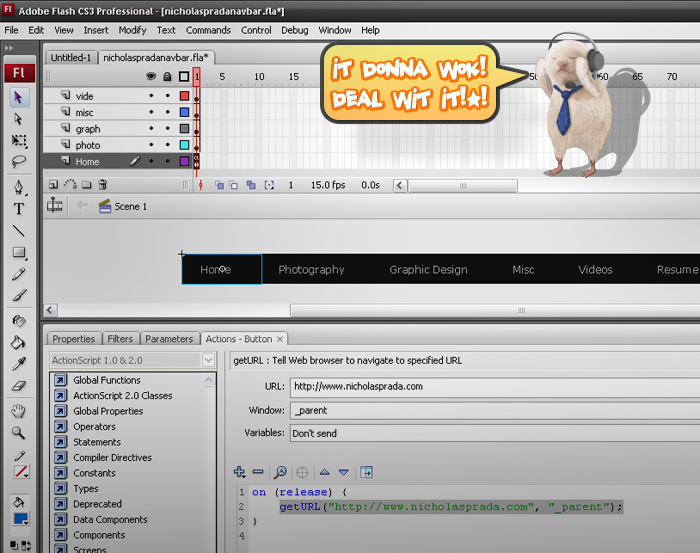The height and width of the screenshot is (553, 700).
Task: Click the Find magnifier in Actions panel
Action: [280, 472]
